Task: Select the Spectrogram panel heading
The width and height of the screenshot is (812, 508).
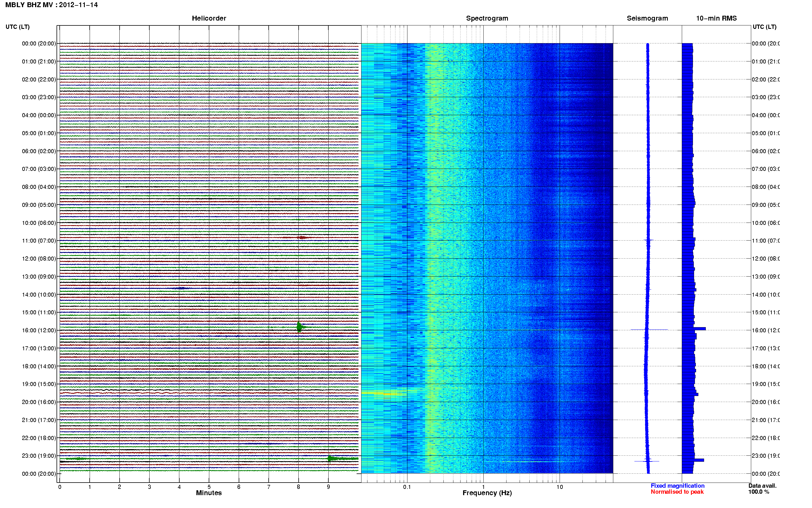Action: (x=487, y=18)
